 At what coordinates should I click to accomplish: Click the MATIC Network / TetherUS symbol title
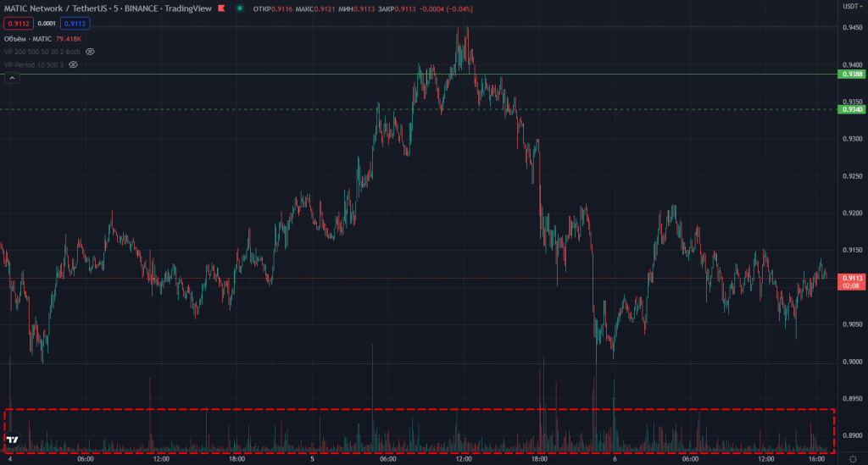pos(108,8)
